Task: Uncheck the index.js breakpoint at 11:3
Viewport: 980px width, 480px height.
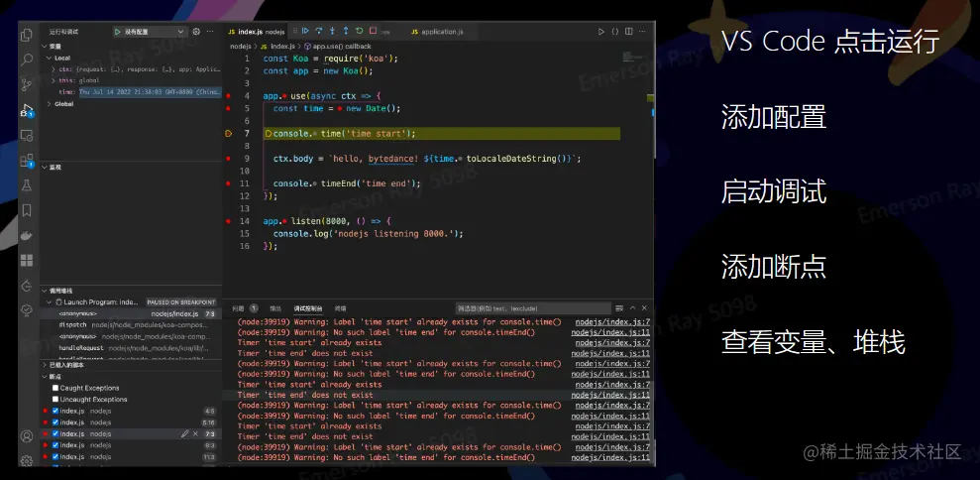Action: point(55,457)
